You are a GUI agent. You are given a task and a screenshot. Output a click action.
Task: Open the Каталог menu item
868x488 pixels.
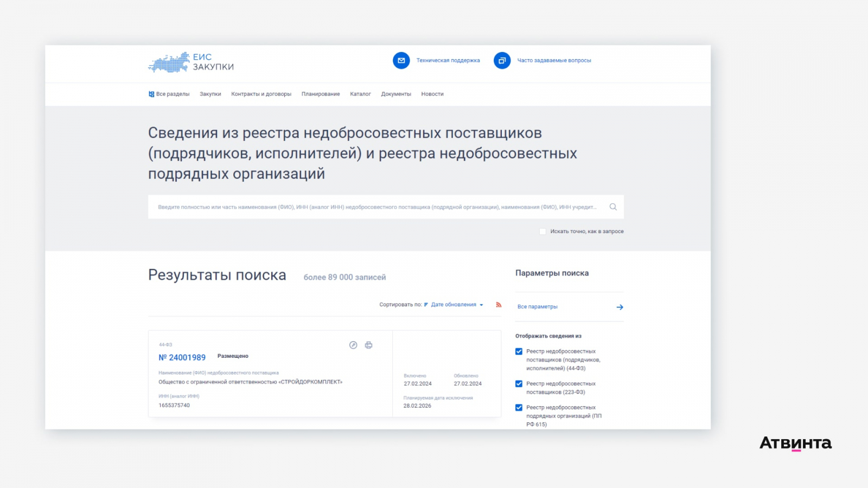point(360,94)
